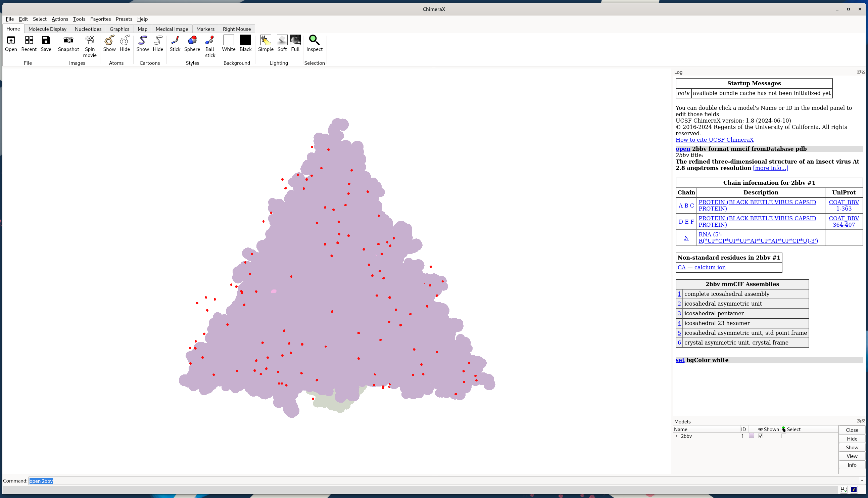Check the Select checkbox for 2bbv
The height and width of the screenshot is (498, 868).
(783, 436)
